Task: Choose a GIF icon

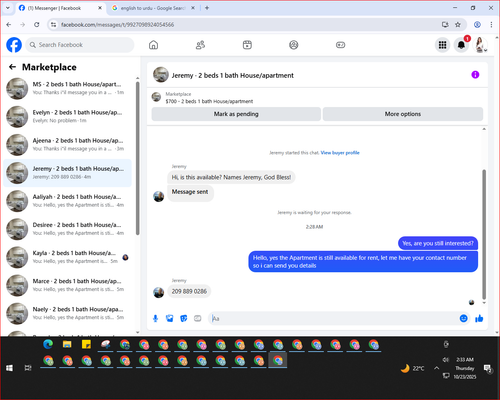Action: [198, 319]
